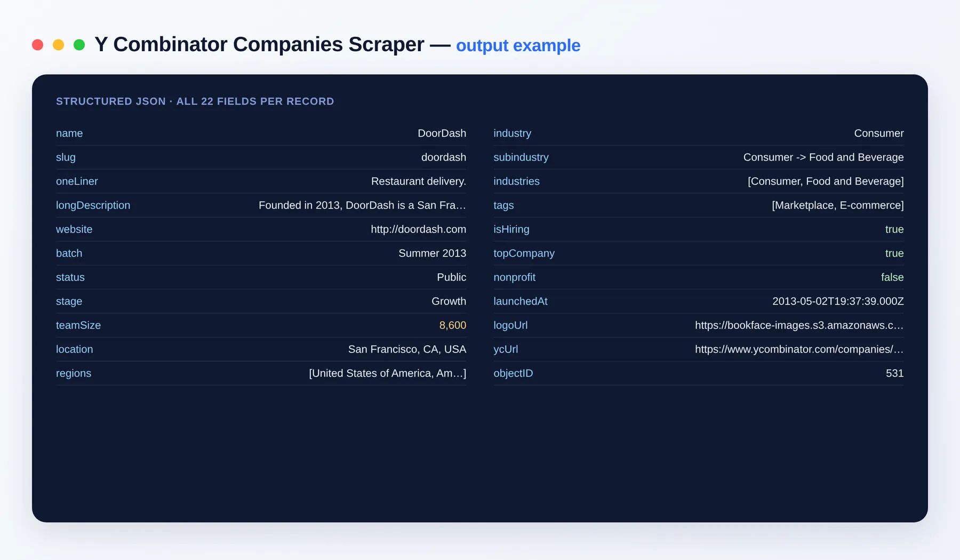The height and width of the screenshot is (560, 960).
Task: Open the bookface-images.s3.amazonaws URL value
Action: click(799, 325)
